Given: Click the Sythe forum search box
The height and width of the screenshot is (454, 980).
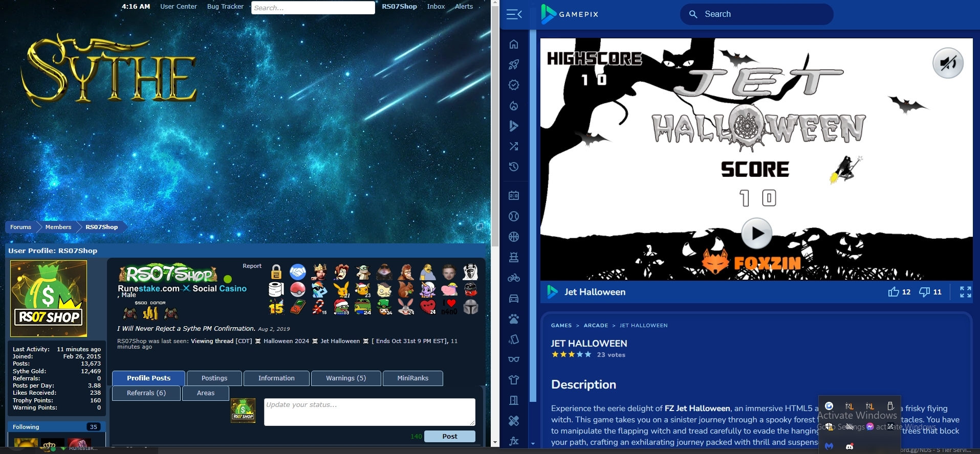Looking at the screenshot, I should pyautogui.click(x=313, y=8).
